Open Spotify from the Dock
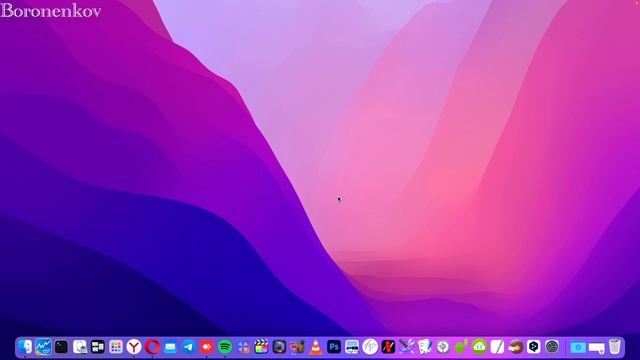 (x=224, y=347)
